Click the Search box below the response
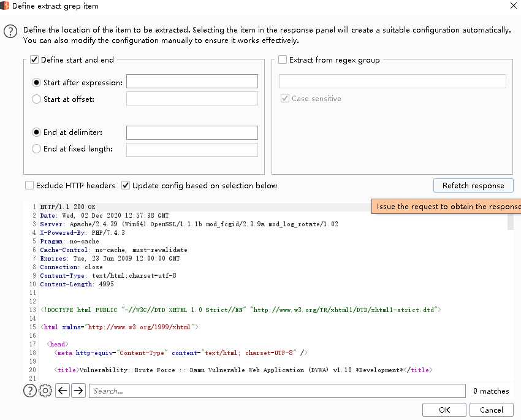The height and width of the screenshot is (420, 521). 277,391
